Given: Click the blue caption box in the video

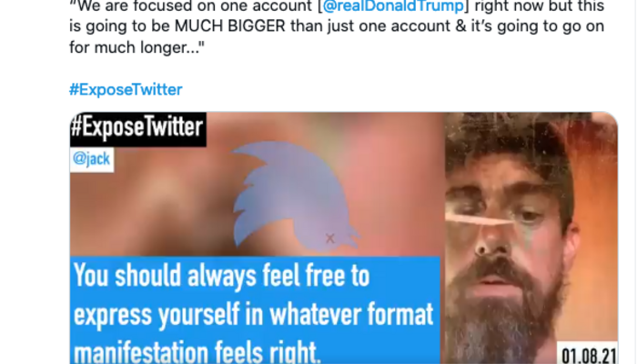Looking at the screenshot, I should pyautogui.click(x=255, y=310).
